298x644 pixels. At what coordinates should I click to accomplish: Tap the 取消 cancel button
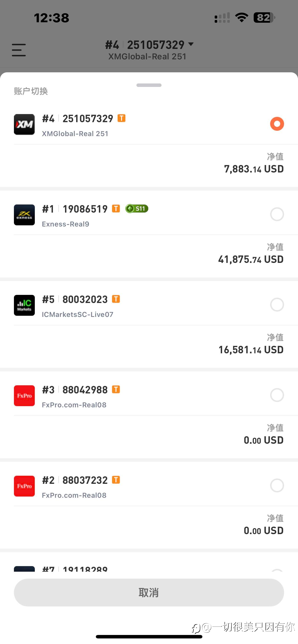point(149,593)
